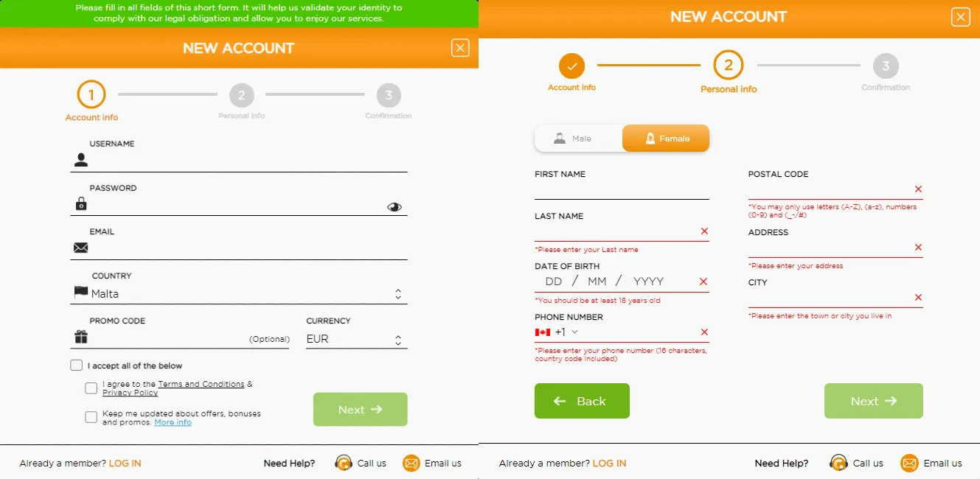Image resolution: width=980 pixels, height=479 pixels.
Task: Click the promo code gift icon
Action: [x=81, y=337]
